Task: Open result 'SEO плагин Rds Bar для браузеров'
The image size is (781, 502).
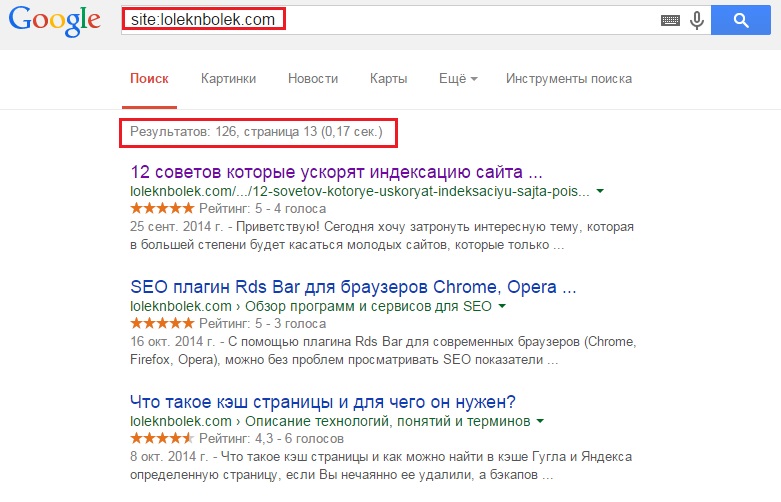Action: [x=353, y=287]
